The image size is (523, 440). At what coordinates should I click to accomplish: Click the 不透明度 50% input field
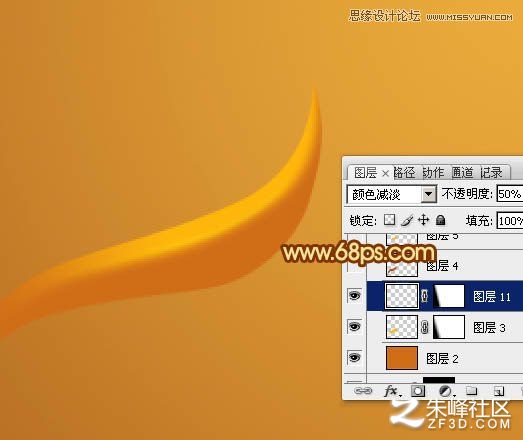click(x=510, y=194)
